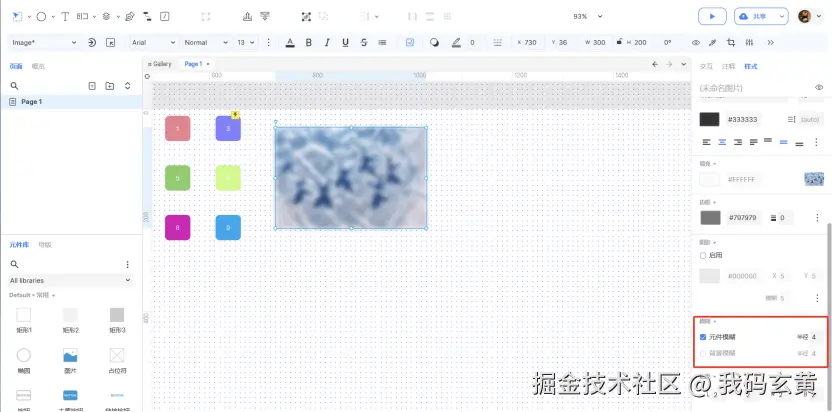The height and width of the screenshot is (412, 832).
Task: Open the All libraries dropdown
Action: pos(71,280)
